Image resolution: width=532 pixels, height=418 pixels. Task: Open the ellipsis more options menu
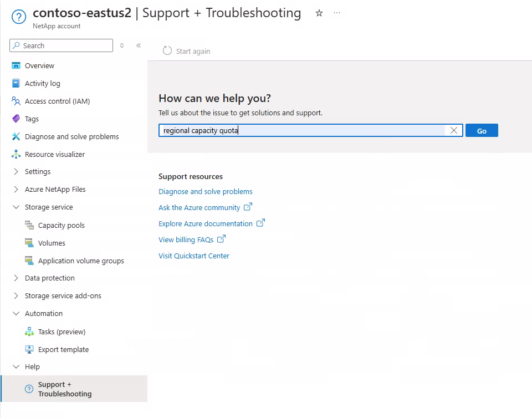click(337, 13)
